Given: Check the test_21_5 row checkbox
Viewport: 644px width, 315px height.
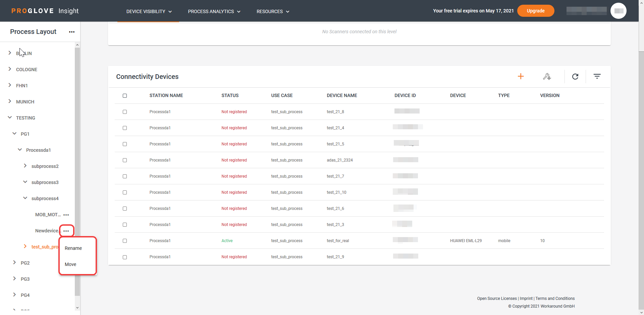Looking at the screenshot, I should coord(125,144).
